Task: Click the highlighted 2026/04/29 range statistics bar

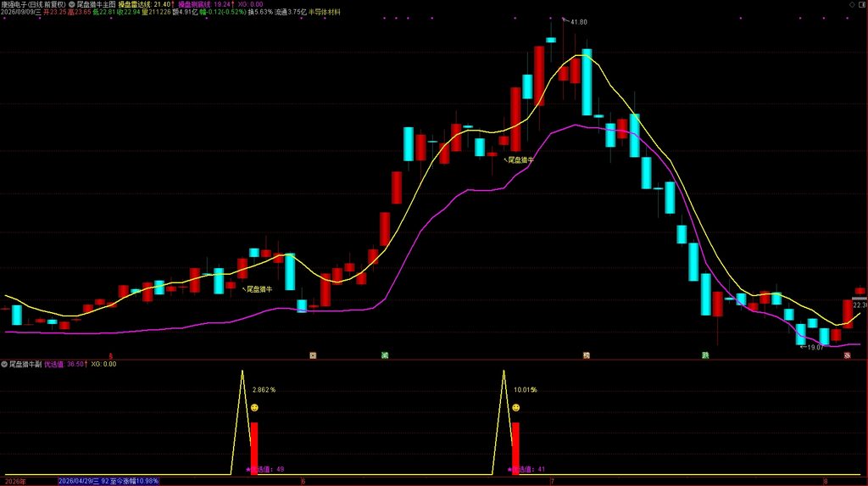Action: tap(108, 481)
